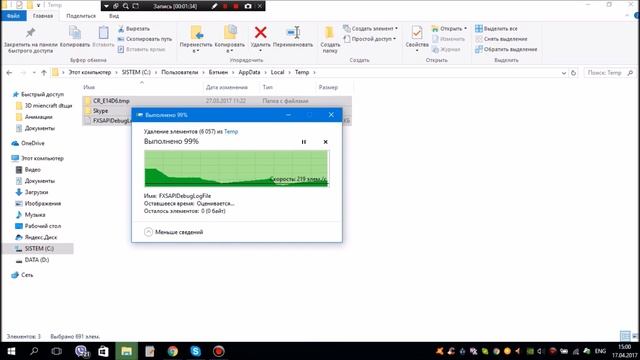Open the New item (Создать элемент) dropdown
Image resolution: width=640 pixels, height=360 pixels.
[x=371, y=29]
